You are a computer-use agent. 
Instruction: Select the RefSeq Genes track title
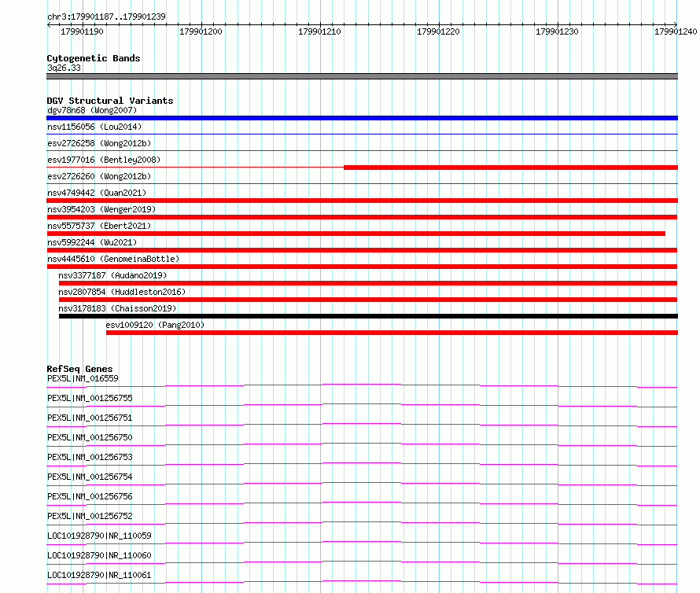(x=79, y=369)
